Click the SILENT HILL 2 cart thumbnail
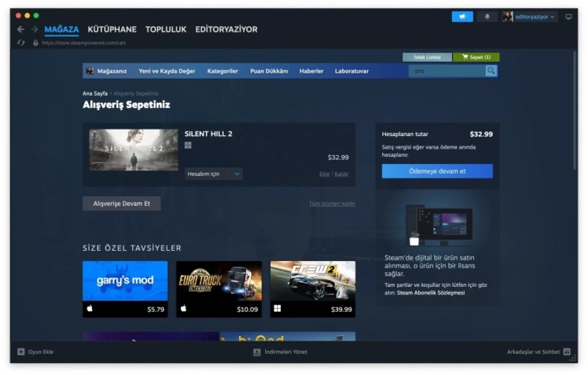This screenshot has height=375, width=588. point(133,149)
